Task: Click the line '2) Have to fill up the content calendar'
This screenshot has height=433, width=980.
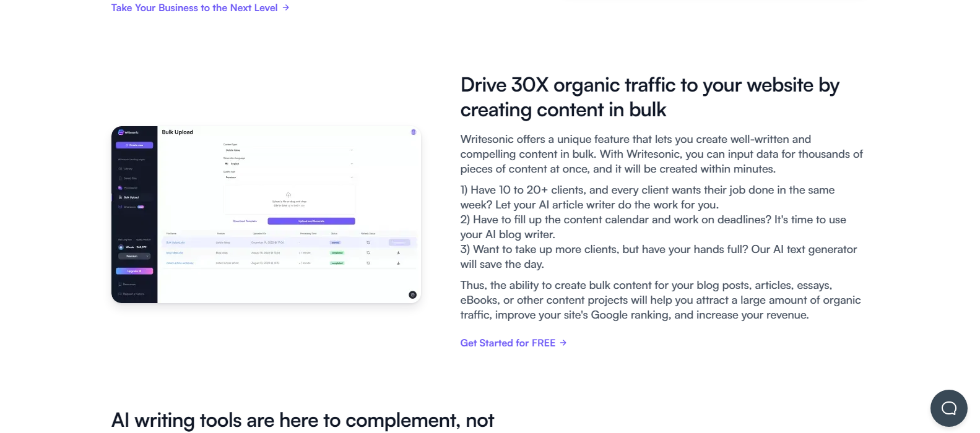Action: [653, 220]
